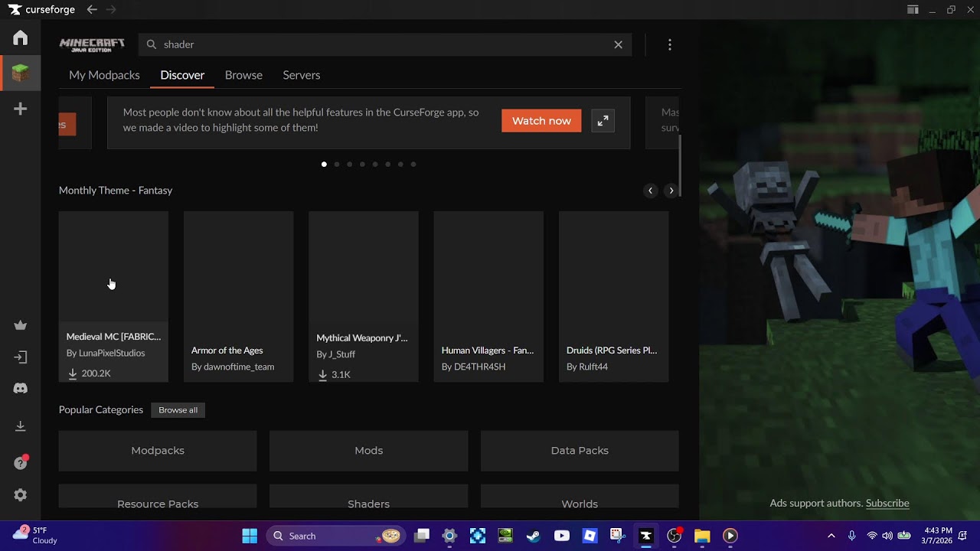Click the Minecraft Java Edition logo
This screenshot has height=551, width=980.
pyautogui.click(x=92, y=44)
